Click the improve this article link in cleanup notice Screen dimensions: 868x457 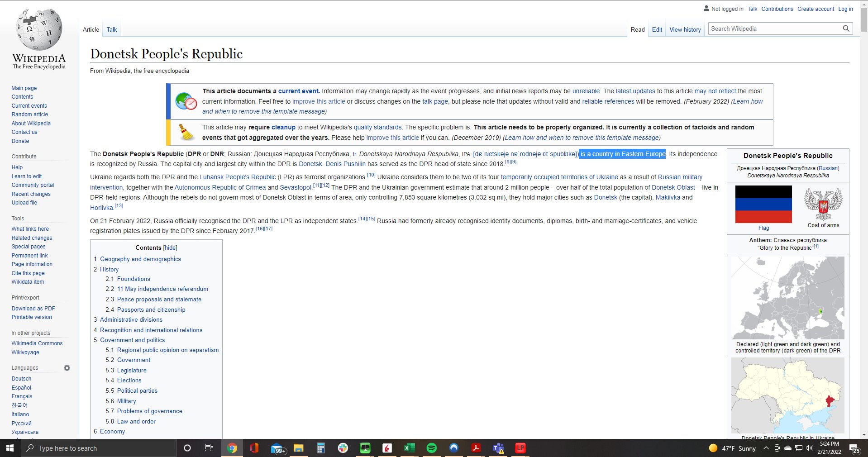coord(392,138)
